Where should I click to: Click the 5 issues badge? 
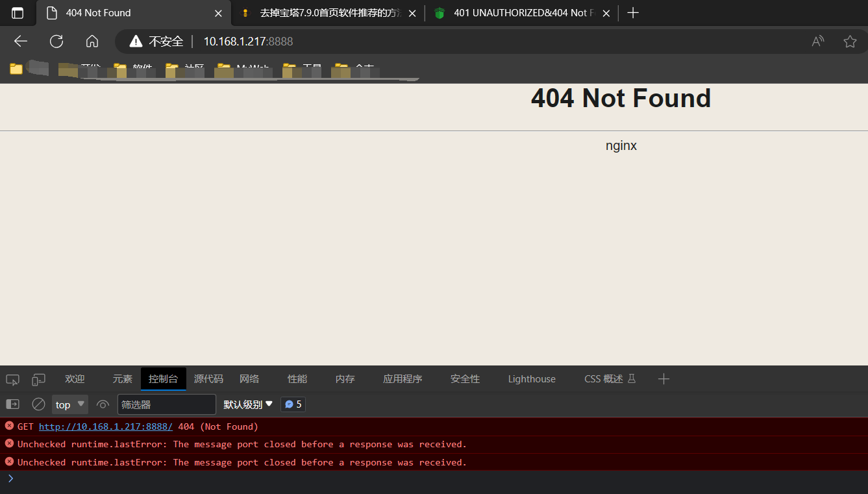click(x=293, y=404)
